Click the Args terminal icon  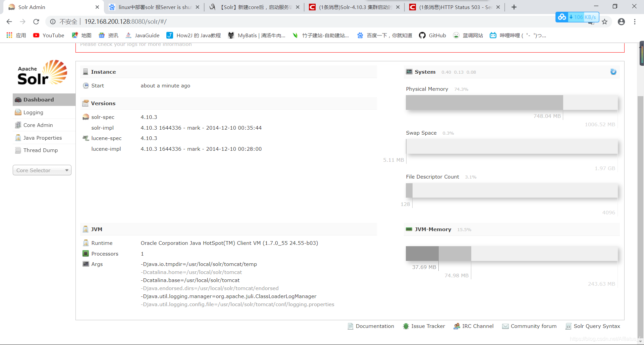pos(86,264)
